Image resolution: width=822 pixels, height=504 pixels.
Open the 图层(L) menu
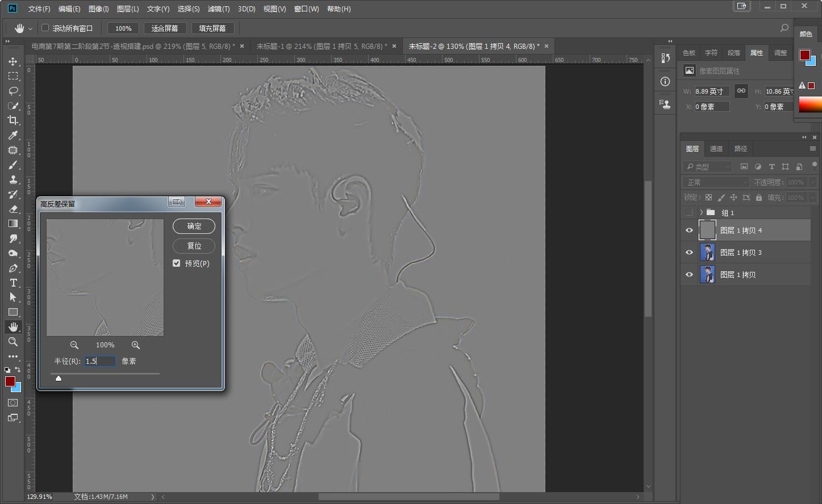[128, 9]
